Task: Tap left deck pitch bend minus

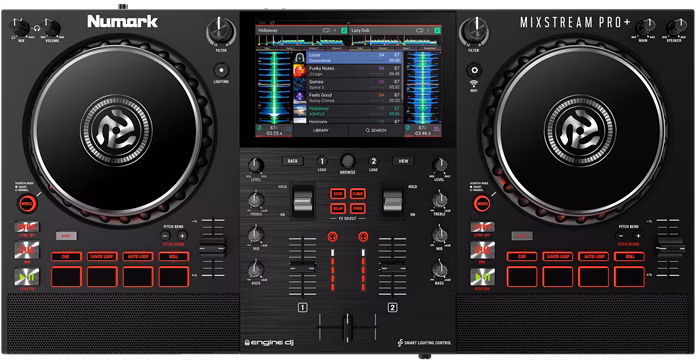Action: tap(165, 236)
